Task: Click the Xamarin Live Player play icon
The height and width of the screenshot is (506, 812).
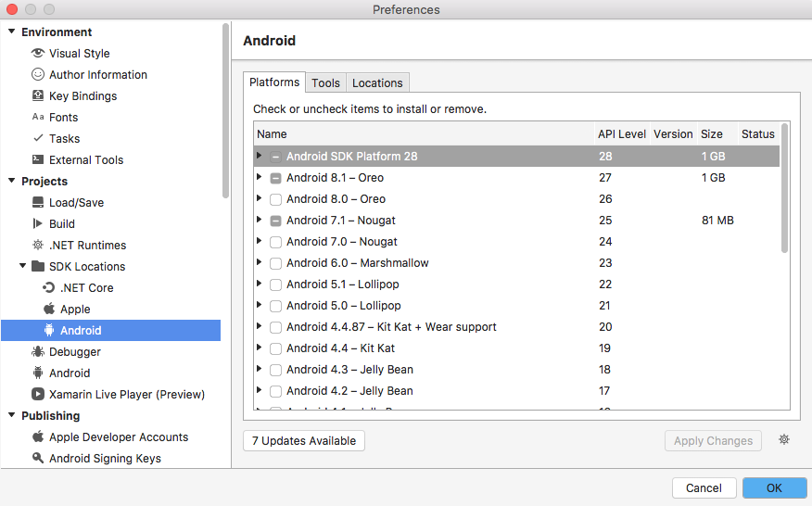Action: pyautogui.click(x=38, y=394)
